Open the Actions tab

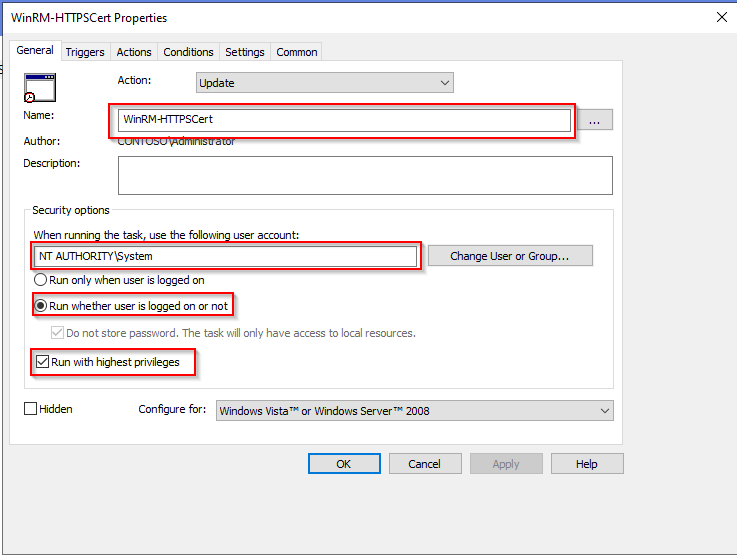click(x=134, y=52)
